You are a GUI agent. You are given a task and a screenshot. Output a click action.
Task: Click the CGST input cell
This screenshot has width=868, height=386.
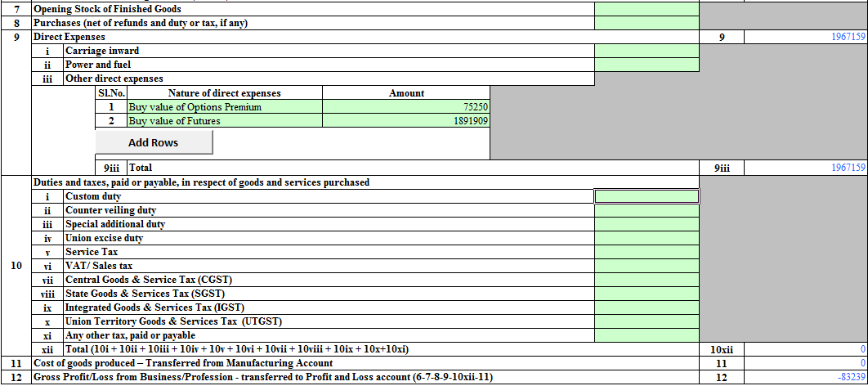tap(647, 280)
